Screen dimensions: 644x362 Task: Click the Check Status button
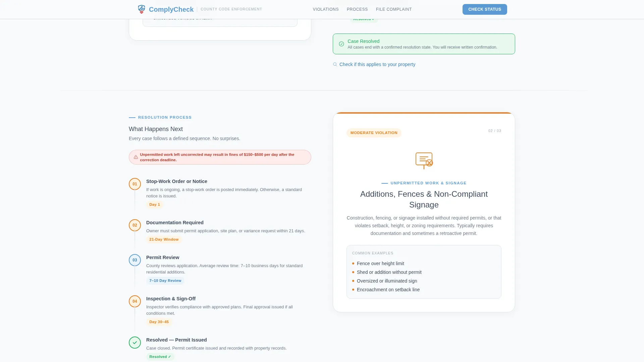(x=485, y=9)
